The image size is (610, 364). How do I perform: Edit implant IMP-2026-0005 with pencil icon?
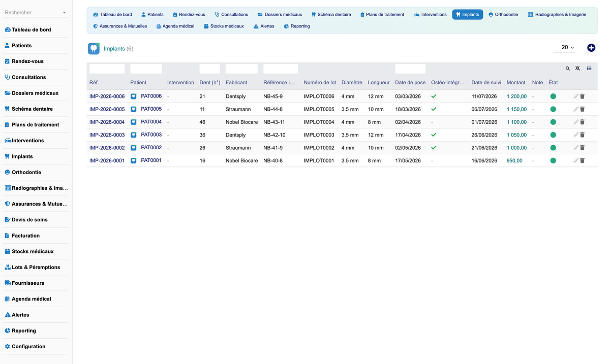tap(576, 109)
